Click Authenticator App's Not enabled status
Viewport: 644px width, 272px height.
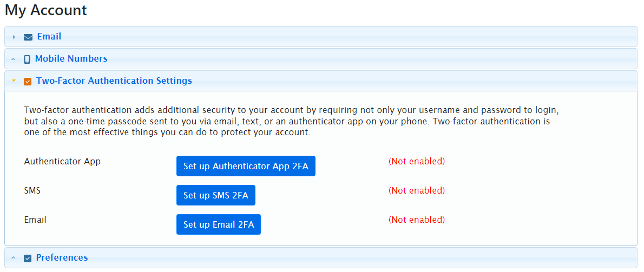[x=417, y=162]
